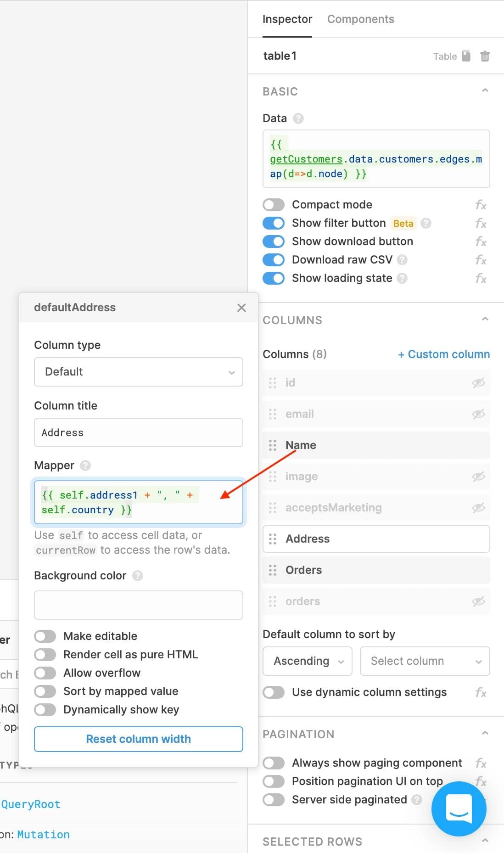Click fx icon for Compact mode
The image size is (504, 853).
[481, 205]
